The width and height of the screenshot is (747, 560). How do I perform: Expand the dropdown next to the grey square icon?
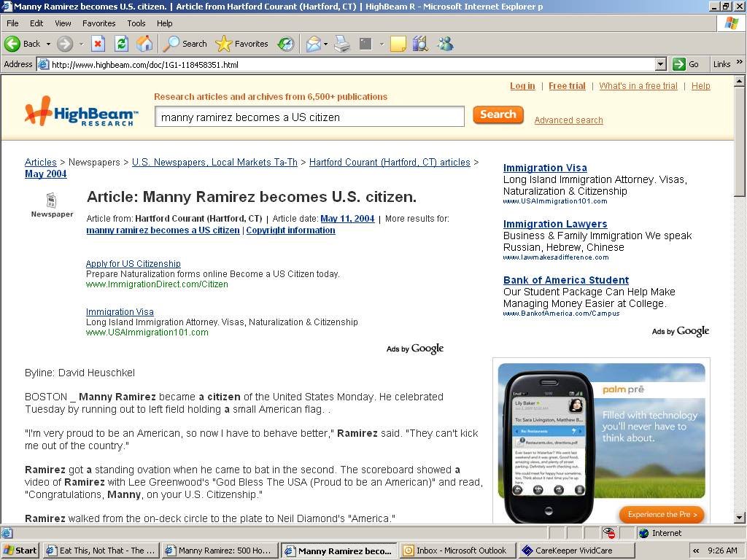pos(382,44)
